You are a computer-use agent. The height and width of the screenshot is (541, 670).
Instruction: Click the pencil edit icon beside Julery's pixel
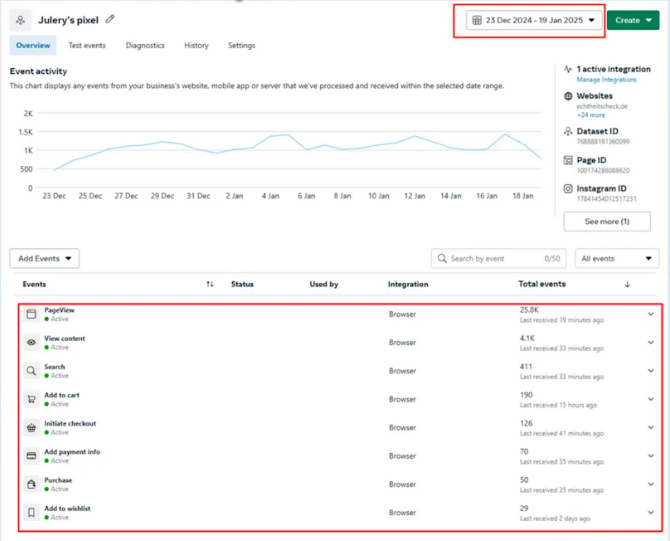[x=110, y=19]
